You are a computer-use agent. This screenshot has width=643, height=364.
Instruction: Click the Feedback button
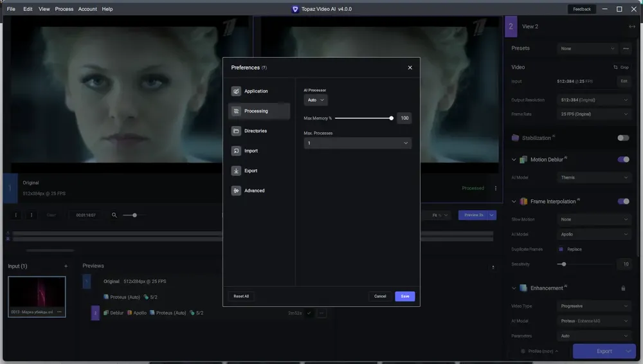(x=581, y=9)
